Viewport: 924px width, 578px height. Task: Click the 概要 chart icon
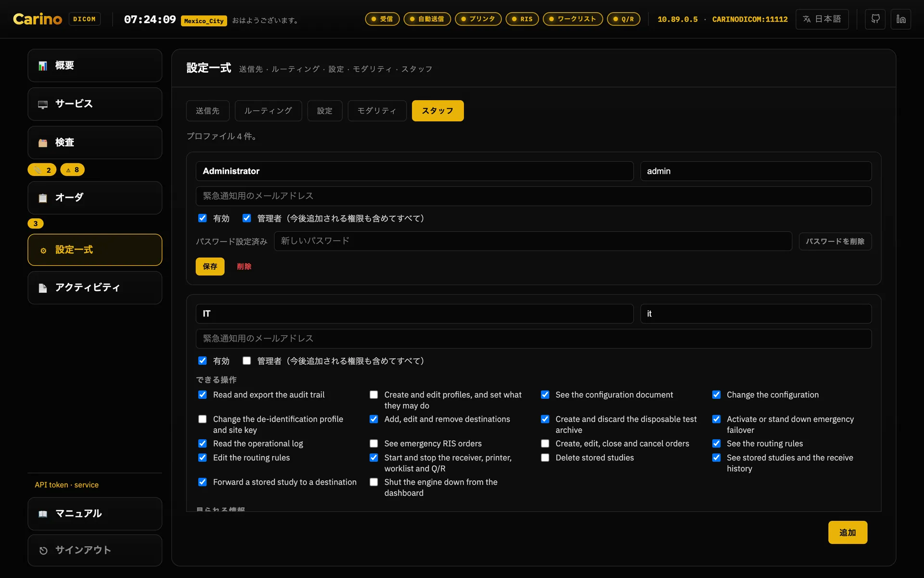click(43, 66)
